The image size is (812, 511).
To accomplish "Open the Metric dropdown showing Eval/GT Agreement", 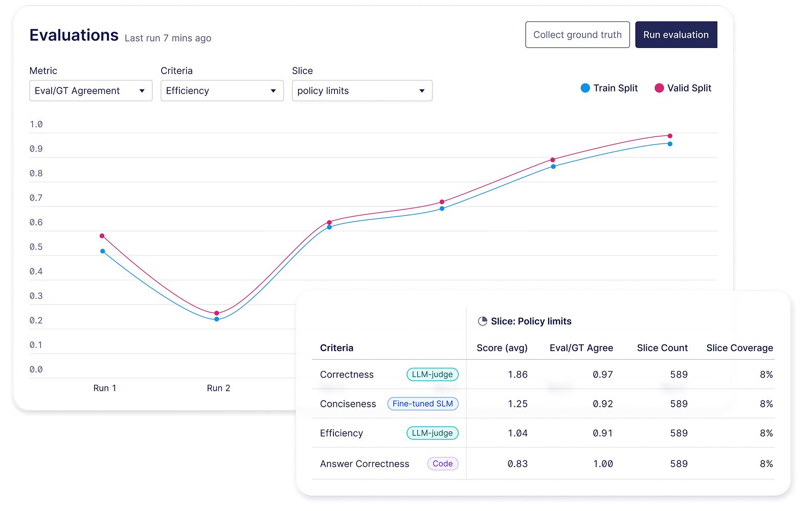I will [91, 91].
